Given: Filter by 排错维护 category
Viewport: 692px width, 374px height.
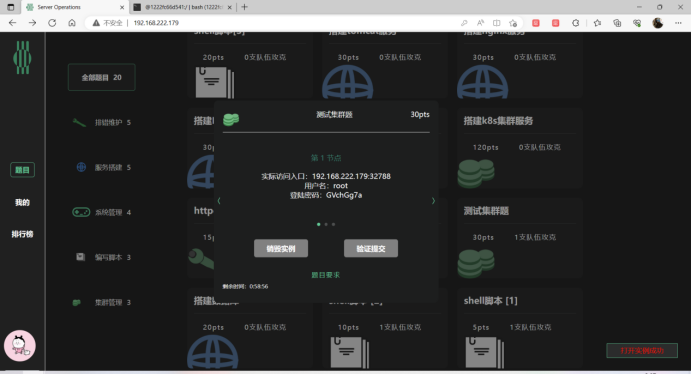Looking at the screenshot, I should click(x=102, y=122).
